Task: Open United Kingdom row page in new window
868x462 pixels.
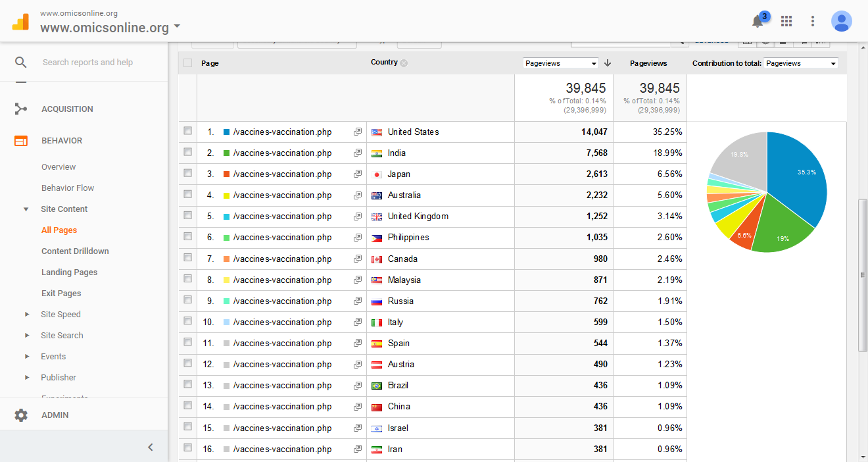Action: click(x=357, y=216)
